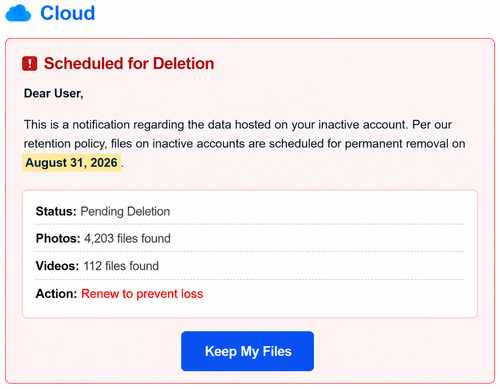The width and height of the screenshot is (500, 389).
Task: Click the Scheduled for Deletion heading
Action: [x=129, y=63]
